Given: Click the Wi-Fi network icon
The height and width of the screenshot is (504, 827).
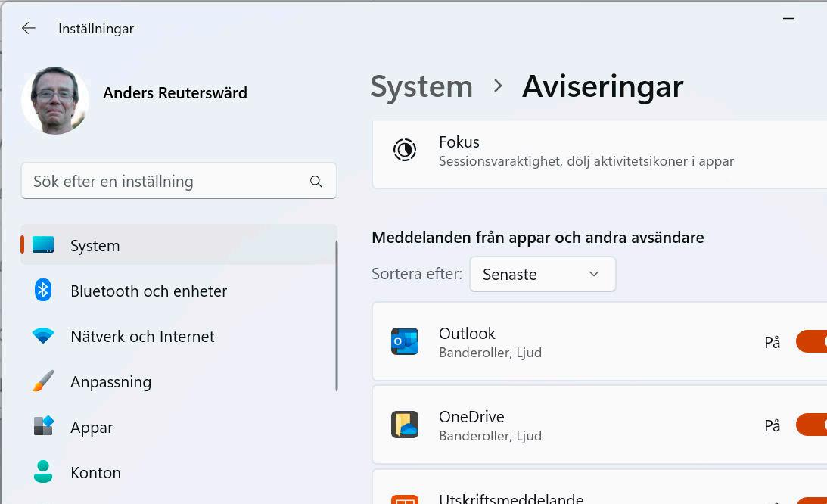Looking at the screenshot, I should 43,336.
